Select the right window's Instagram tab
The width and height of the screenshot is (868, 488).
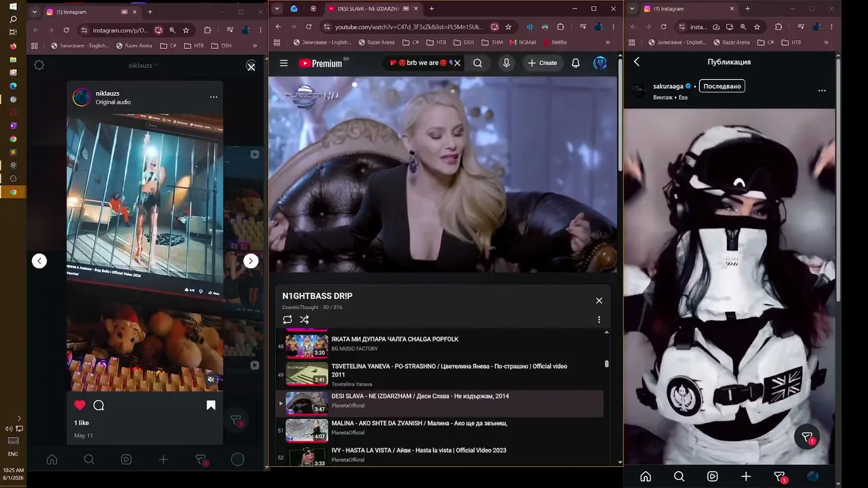click(x=689, y=9)
